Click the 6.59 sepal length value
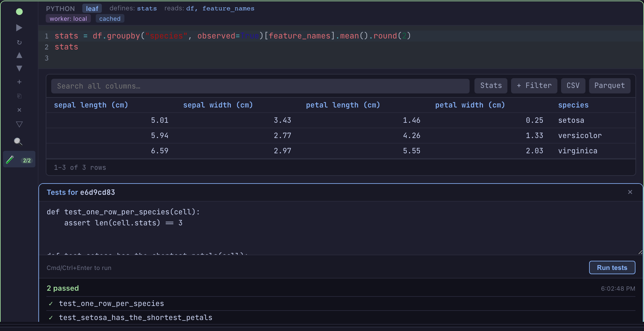Screen dimensions: 644x331 click(159, 151)
